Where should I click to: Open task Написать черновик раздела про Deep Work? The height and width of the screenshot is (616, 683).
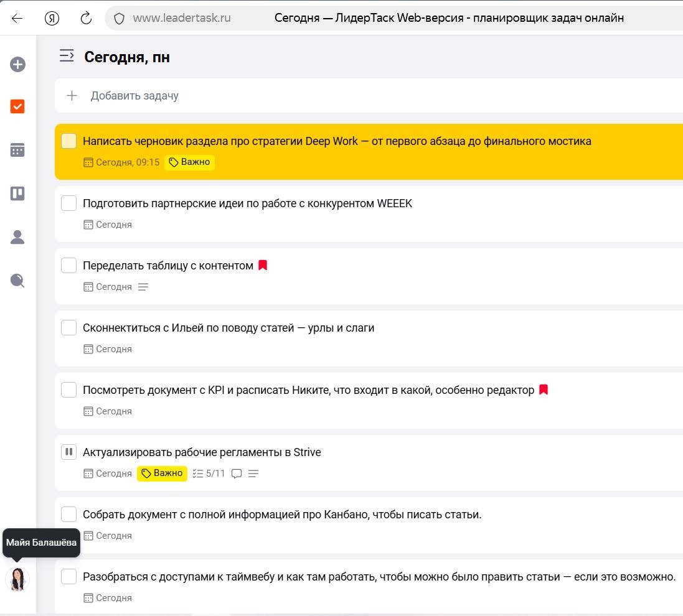pyautogui.click(x=337, y=141)
